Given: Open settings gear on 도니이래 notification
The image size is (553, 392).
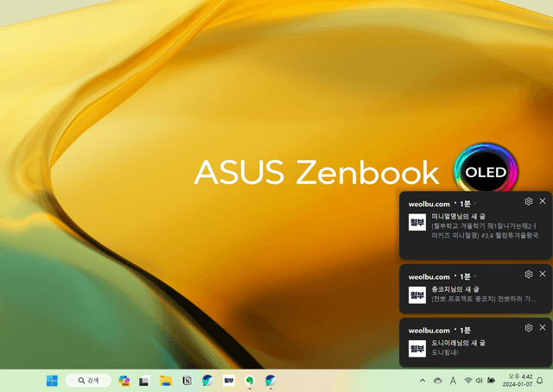Looking at the screenshot, I should click(528, 328).
